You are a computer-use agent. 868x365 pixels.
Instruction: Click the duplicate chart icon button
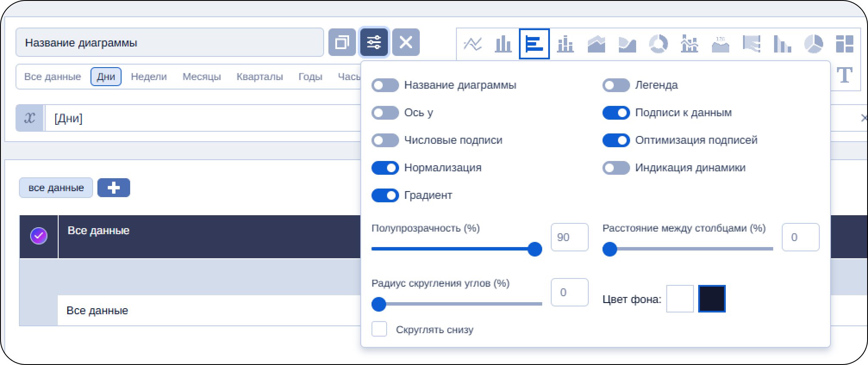pos(342,43)
